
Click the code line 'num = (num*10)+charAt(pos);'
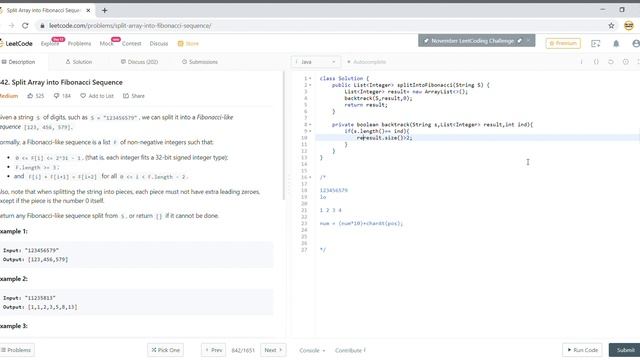point(361,223)
